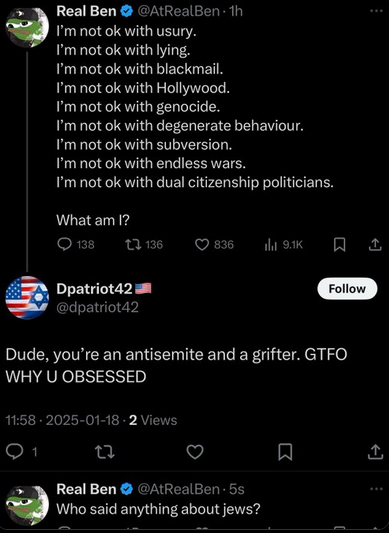Share Dpatriot42's tweet via upload icon
The image size is (389, 533).
tap(375, 452)
